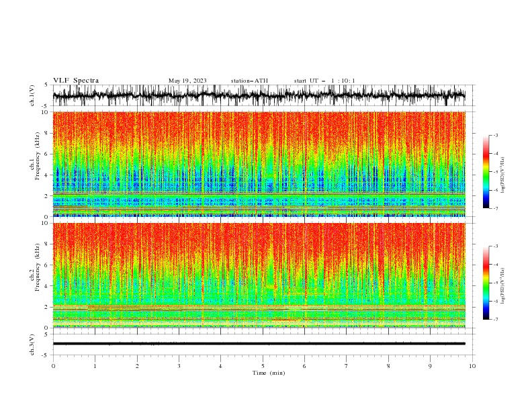Click the ch.2 PSD color scale bar
This screenshot has width=532, height=411.
click(x=486, y=283)
